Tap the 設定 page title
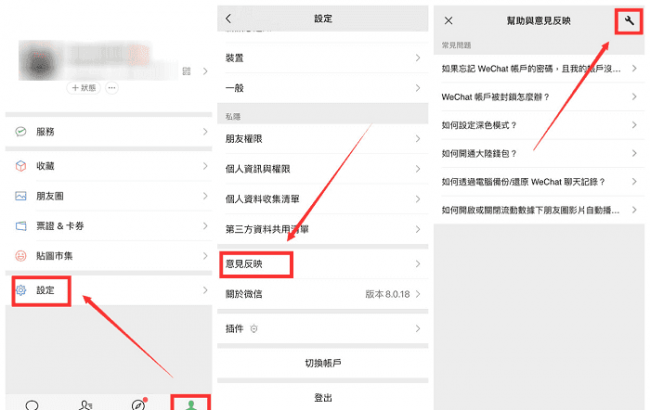 pyautogui.click(x=323, y=18)
